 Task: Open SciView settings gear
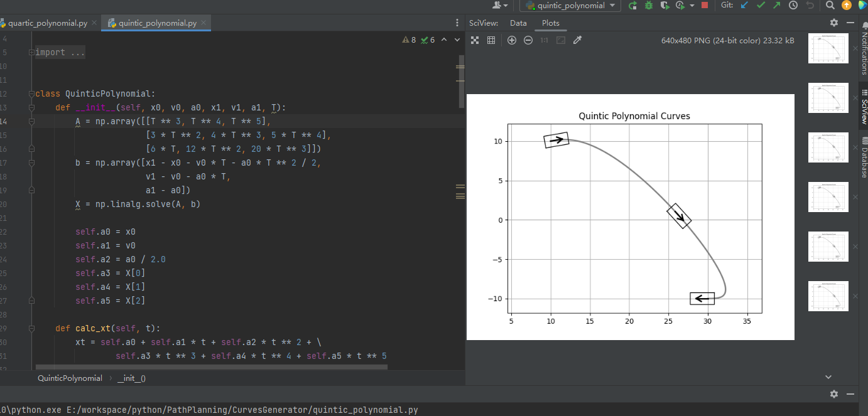tap(833, 23)
